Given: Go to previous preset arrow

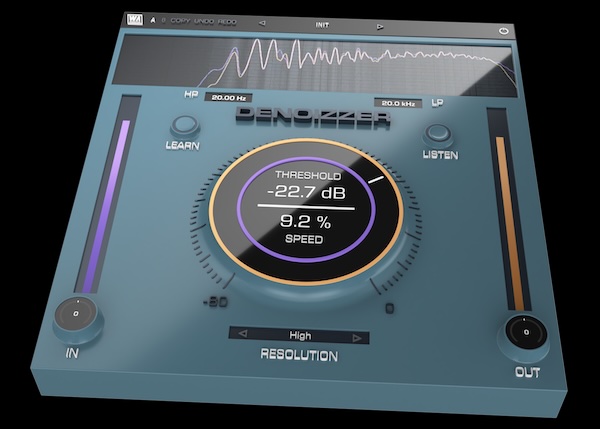Looking at the screenshot, I should pyautogui.click(x=262, y=23).
